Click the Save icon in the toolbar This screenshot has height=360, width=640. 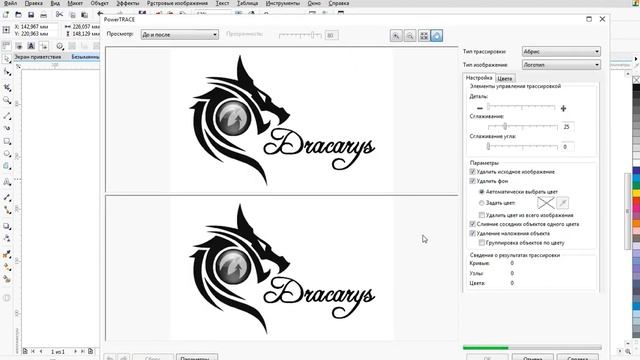tap(31, 15)
